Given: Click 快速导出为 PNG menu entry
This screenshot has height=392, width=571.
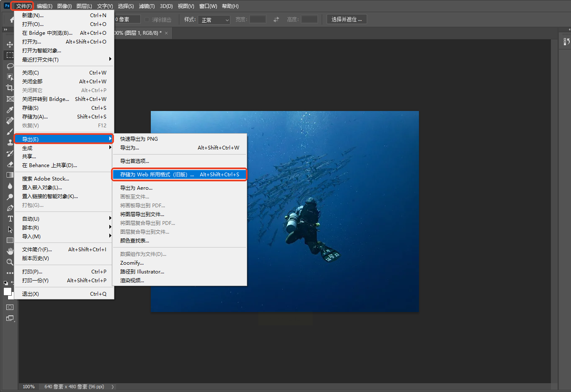Looking at the screenshot, I should point(139,139).
